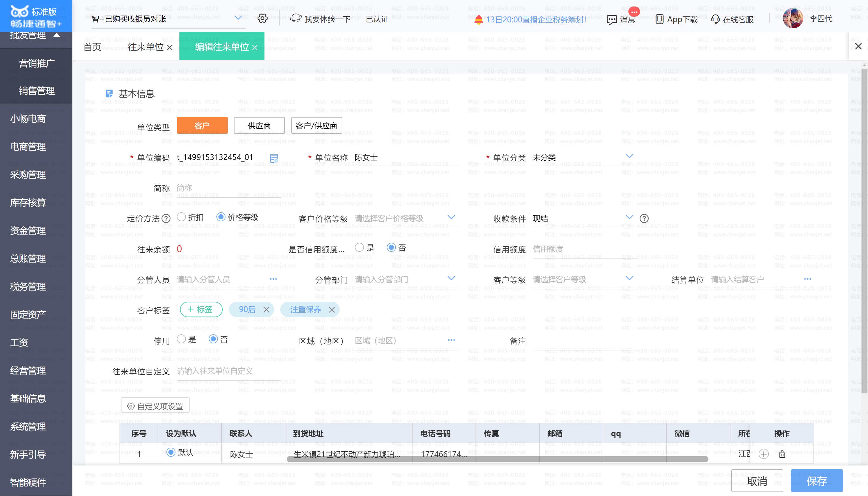Screen dimensions: 868x496
Task: Click the trash delete icon in contact row
Action: point(782,454)
